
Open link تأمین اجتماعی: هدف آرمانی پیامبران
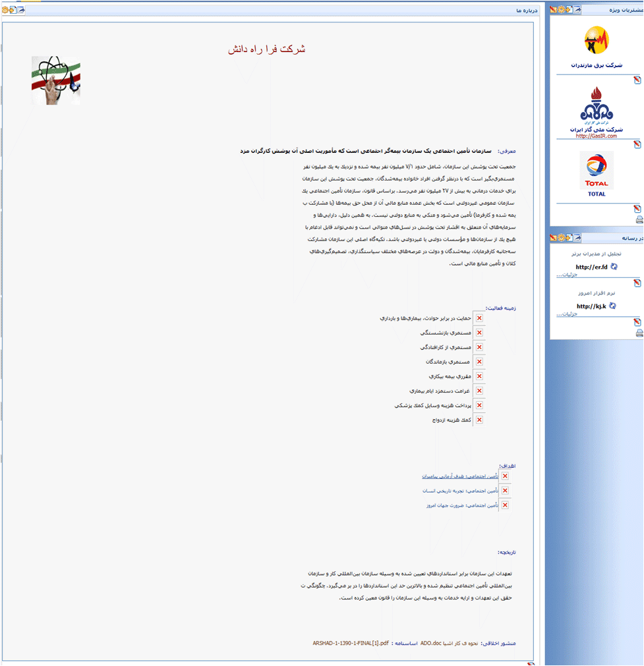(460, 476)
